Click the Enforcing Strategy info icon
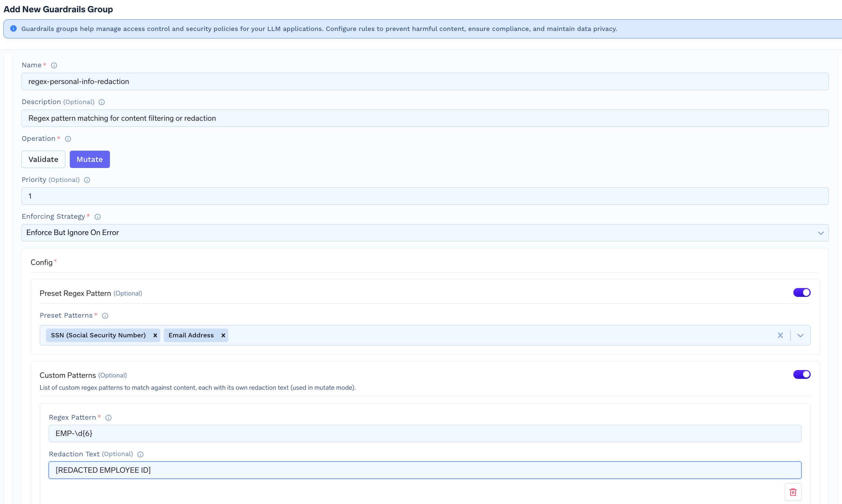Viewport: 842px width, 504px height. (x=97, y=217)
